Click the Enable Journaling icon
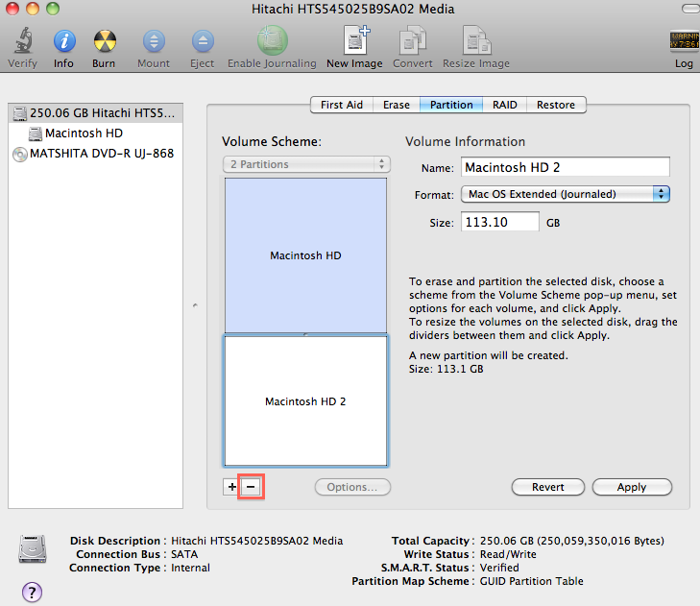Image resolution: width=700 pixels, height=606 pixels. (272, 40)
